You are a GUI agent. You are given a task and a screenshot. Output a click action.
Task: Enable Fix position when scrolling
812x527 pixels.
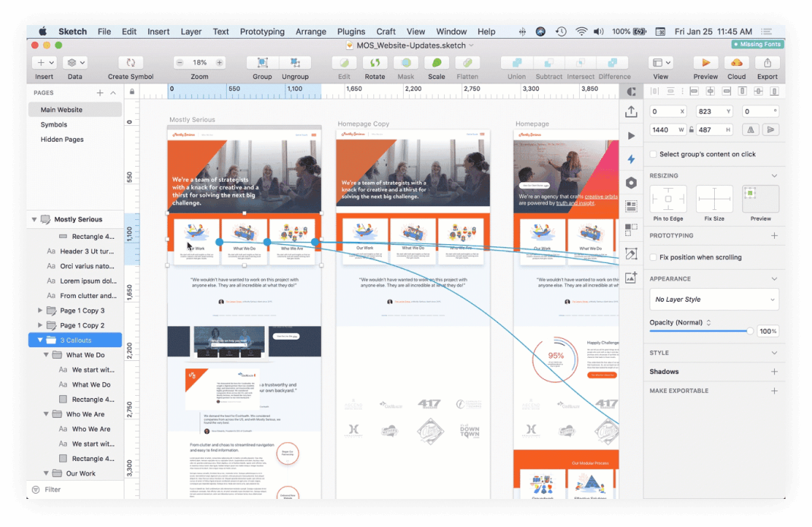tap(653, 257)
